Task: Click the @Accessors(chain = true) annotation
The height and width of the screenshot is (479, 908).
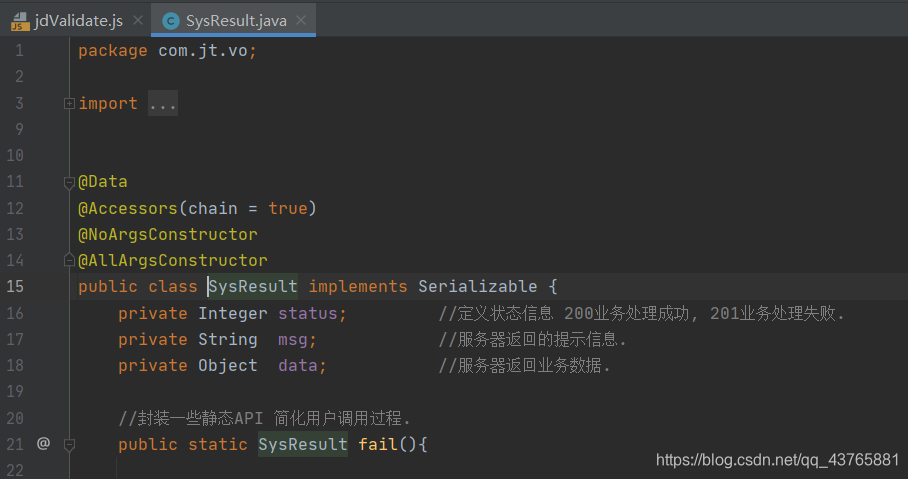Action: point(197,209)
